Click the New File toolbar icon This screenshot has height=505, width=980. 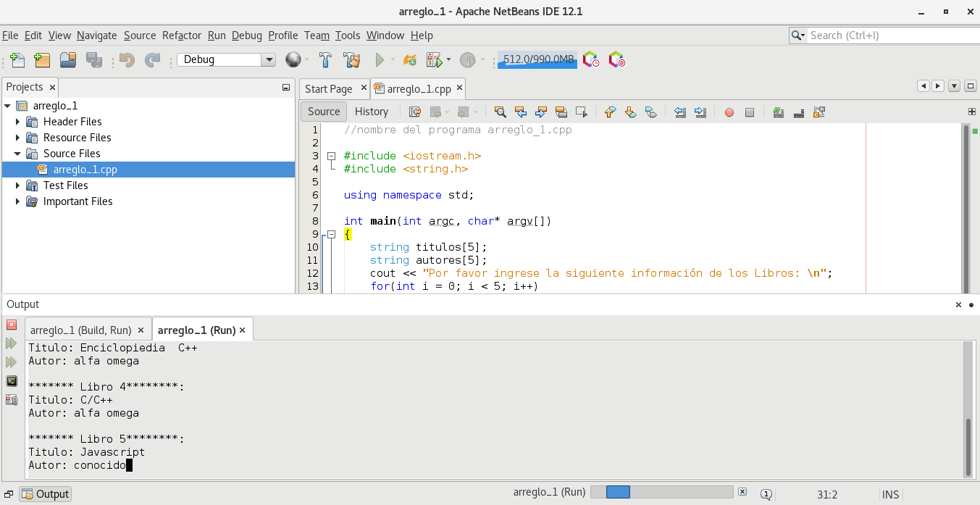[x=17, y=60]
